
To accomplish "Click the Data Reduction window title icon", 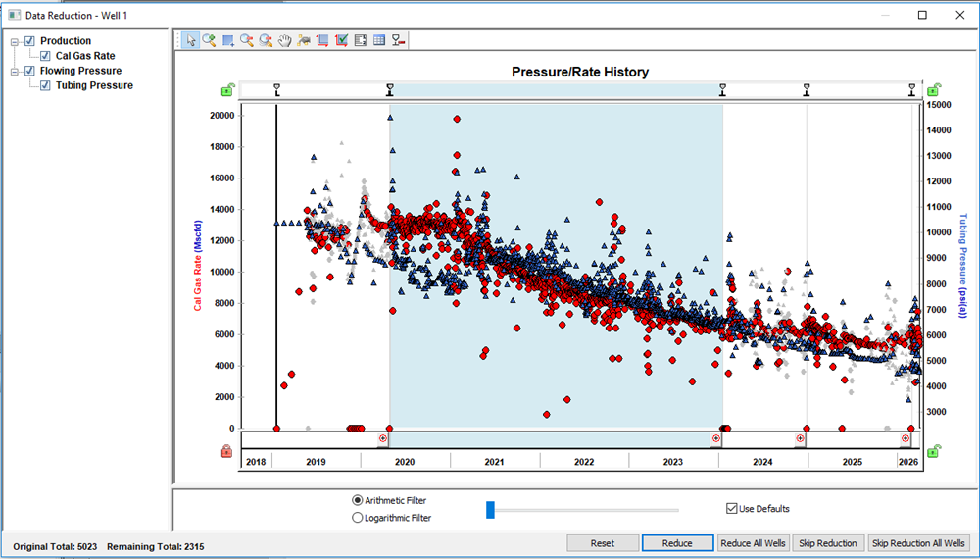I will [x=14, y=15].
